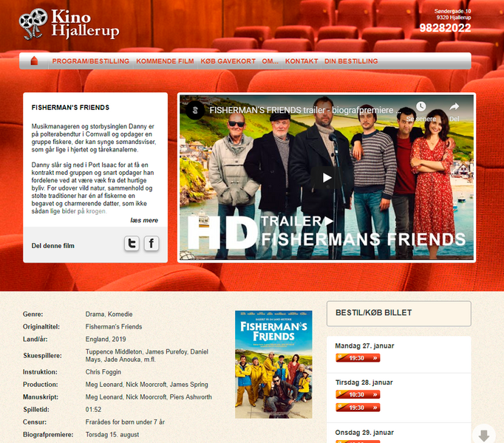Screen dimensions: 504x443
Task: Click the Fisherman's Friends poster thumbnail
Action: coord(273,364)
